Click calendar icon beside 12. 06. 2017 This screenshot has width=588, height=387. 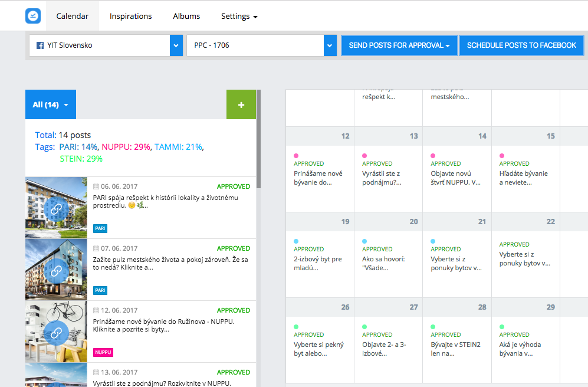click(96, 310)
